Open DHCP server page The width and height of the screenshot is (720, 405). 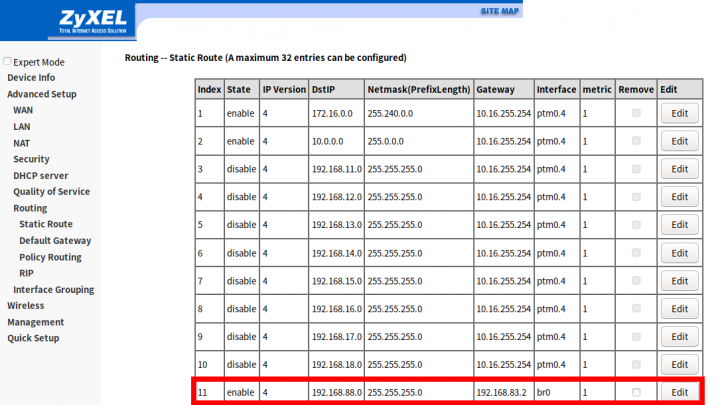(x=40, y=176)
